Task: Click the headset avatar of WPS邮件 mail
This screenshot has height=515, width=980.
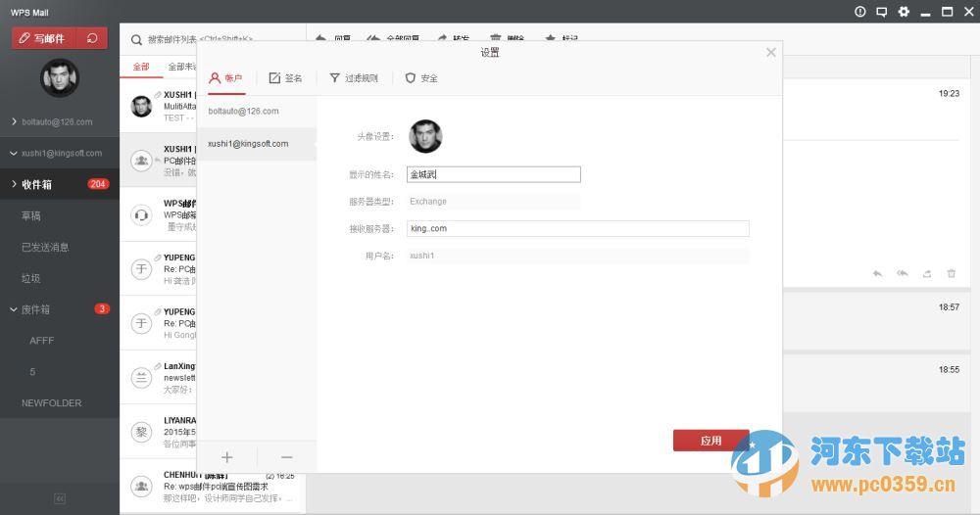Action: [141, 215]
